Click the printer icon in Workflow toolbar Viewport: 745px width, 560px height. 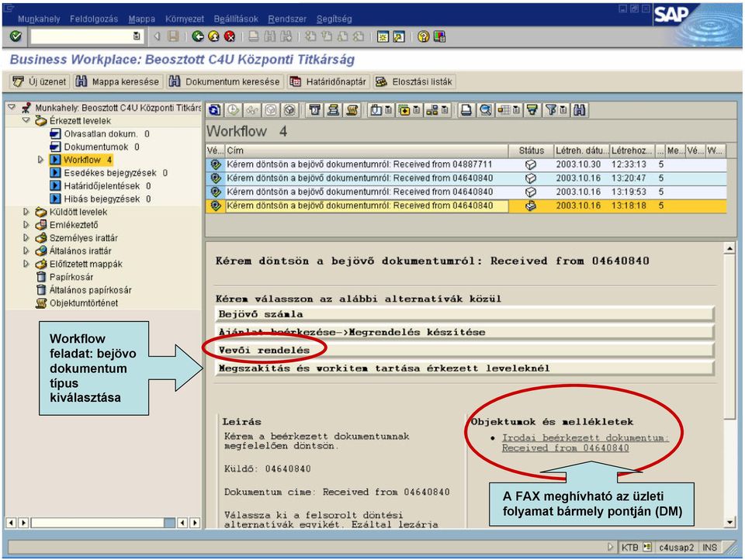click(x=466, y=110)
